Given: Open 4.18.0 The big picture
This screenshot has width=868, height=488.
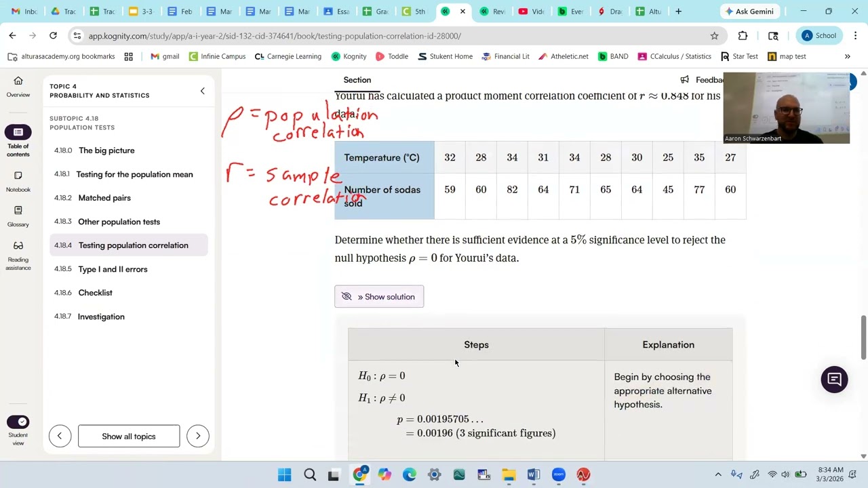Looking at the screenshot, I should (129, 150).
